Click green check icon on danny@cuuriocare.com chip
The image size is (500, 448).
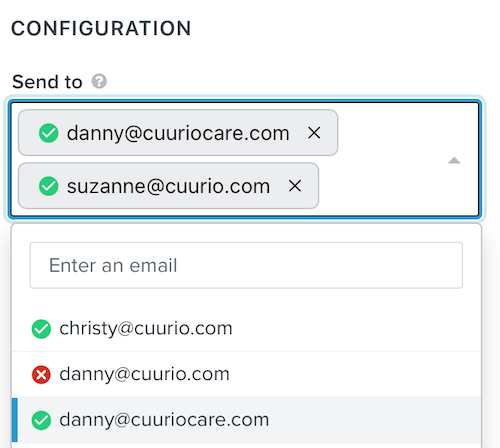click(x=49, y=133)
